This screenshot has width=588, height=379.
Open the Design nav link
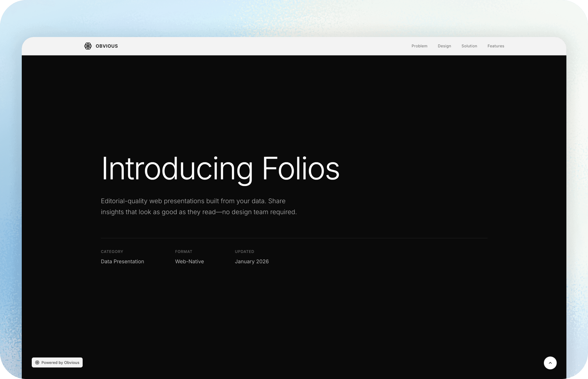(x=444, y=46)
